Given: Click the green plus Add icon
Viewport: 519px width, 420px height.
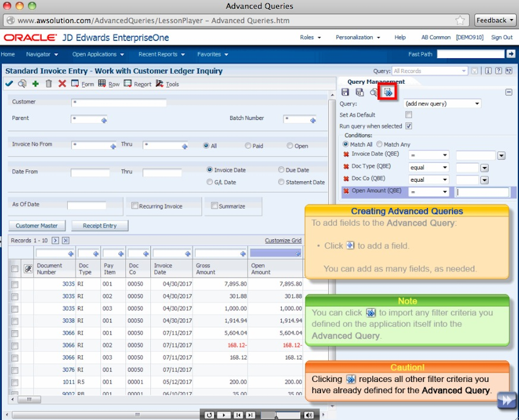Looking at the screenshot, I should (35, 84).
